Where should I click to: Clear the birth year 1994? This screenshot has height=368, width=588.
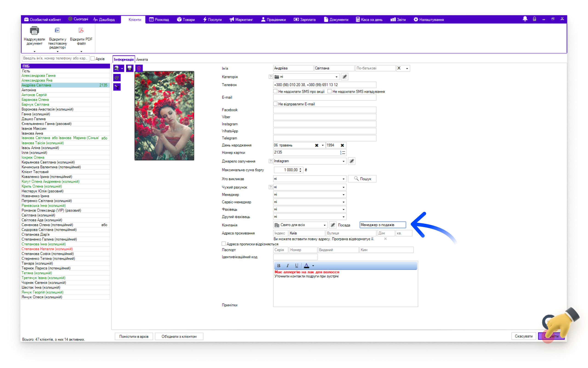342,145
